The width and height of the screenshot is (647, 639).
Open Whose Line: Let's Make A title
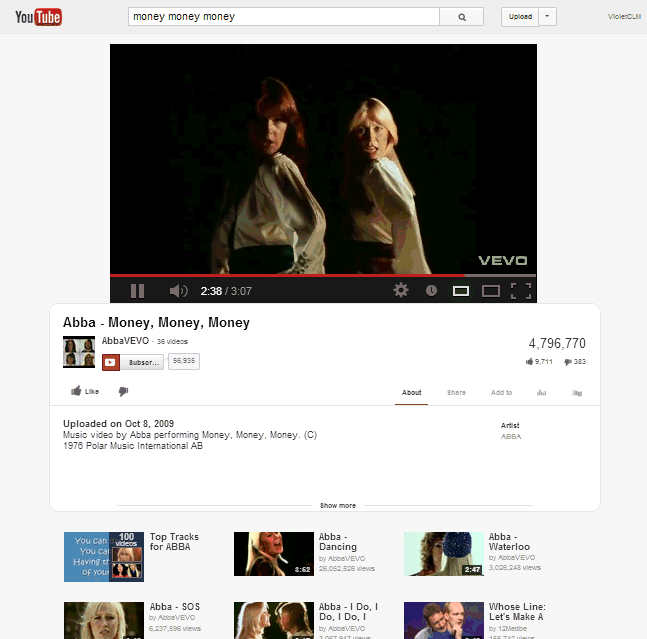(517, 612)
